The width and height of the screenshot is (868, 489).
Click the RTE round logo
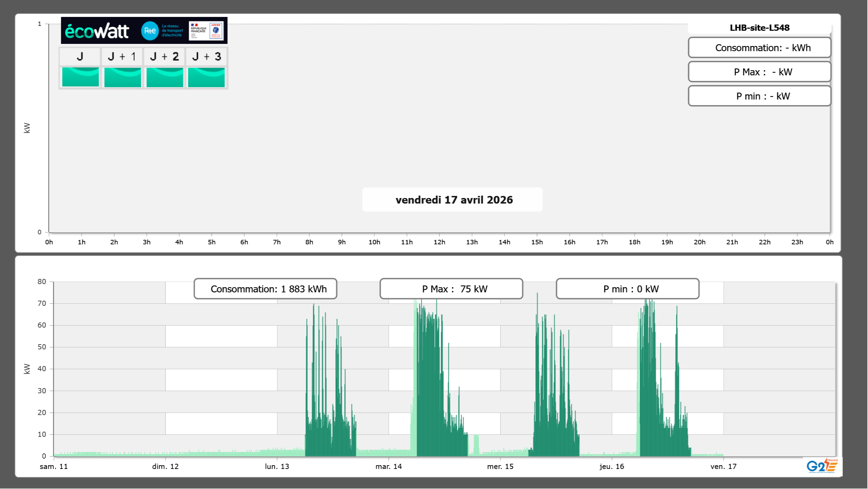tap(150, 31)
